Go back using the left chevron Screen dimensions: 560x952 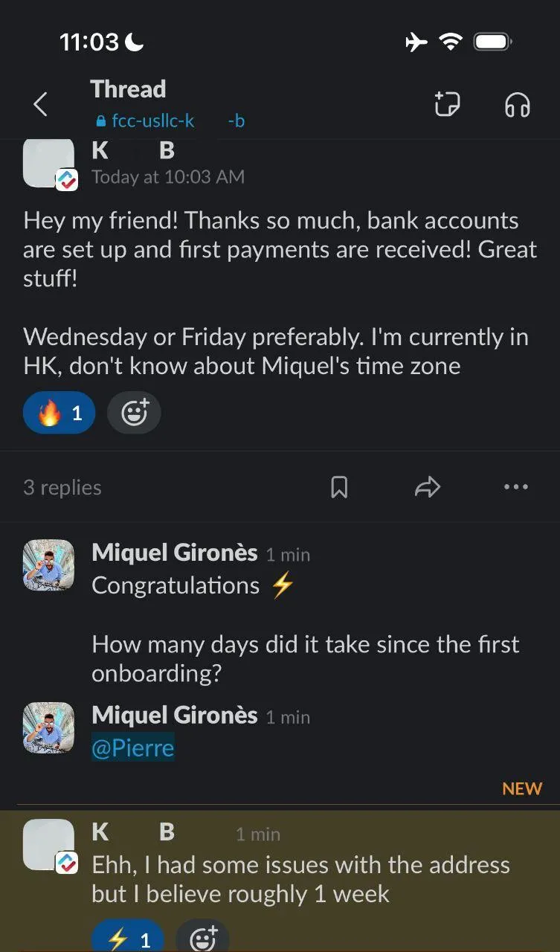pos(41,105)
